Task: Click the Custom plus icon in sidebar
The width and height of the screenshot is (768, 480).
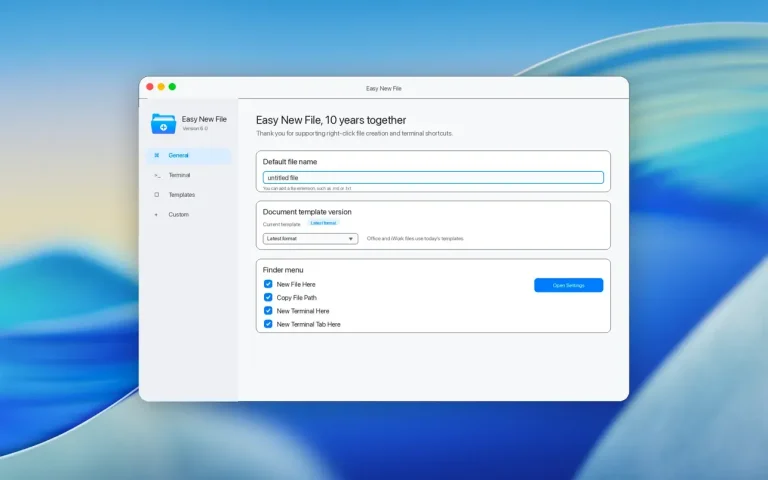Action: pyautogui.click(x=156, y=215)
